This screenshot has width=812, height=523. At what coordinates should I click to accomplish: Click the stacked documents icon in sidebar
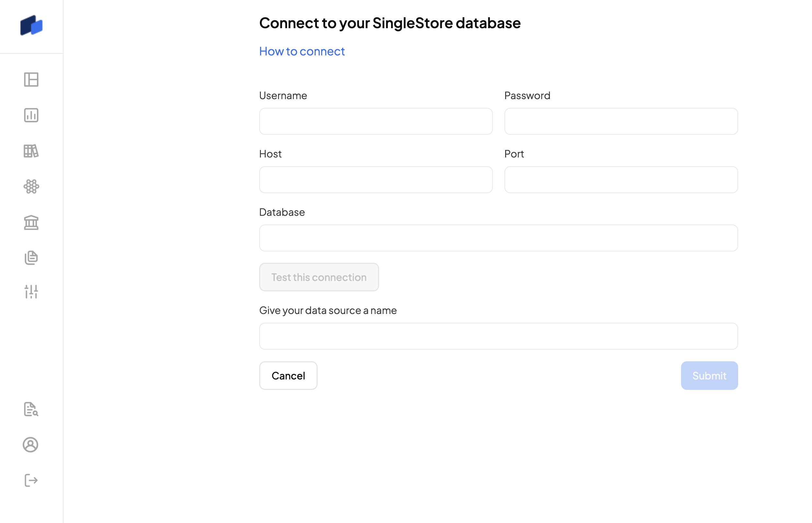tap(31, 258)
